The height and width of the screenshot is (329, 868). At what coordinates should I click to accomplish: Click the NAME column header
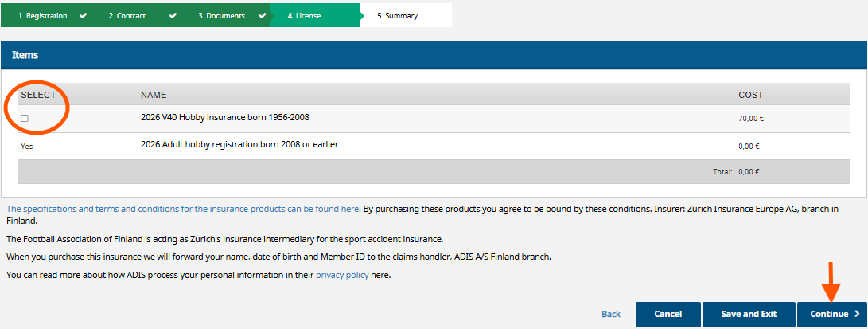[x=154, y=95]
